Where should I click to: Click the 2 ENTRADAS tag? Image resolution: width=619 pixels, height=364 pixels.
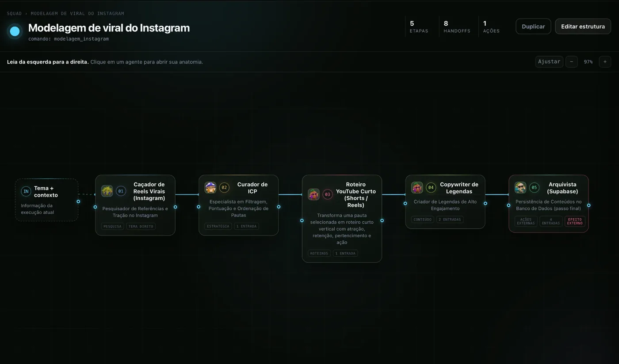pyautogui.click(x=450, y=220)
